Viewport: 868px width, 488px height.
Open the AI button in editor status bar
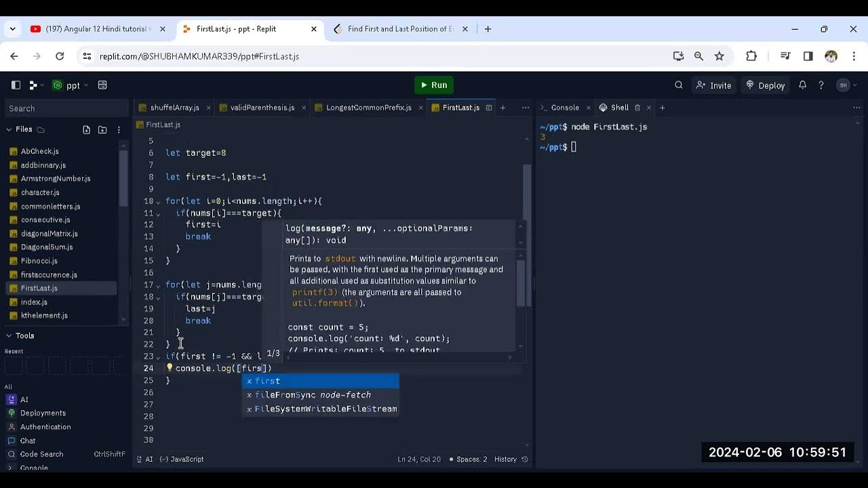click(145, 459)
